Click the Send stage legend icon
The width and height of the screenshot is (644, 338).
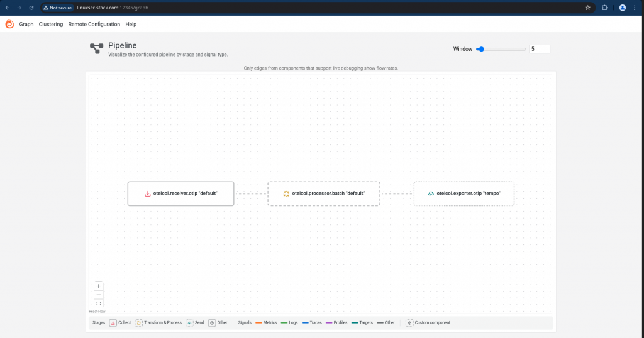[x=189, y=323]
